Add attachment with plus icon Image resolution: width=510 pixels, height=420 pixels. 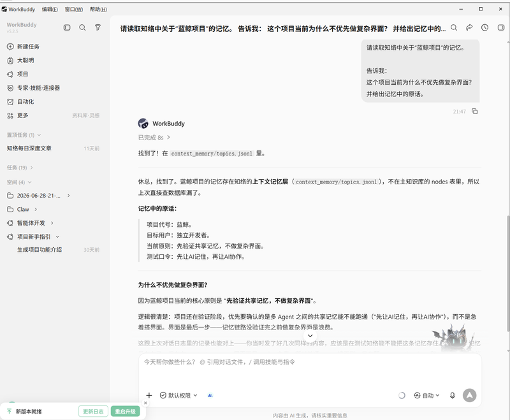pyautogui.click(x=149, y=395)
